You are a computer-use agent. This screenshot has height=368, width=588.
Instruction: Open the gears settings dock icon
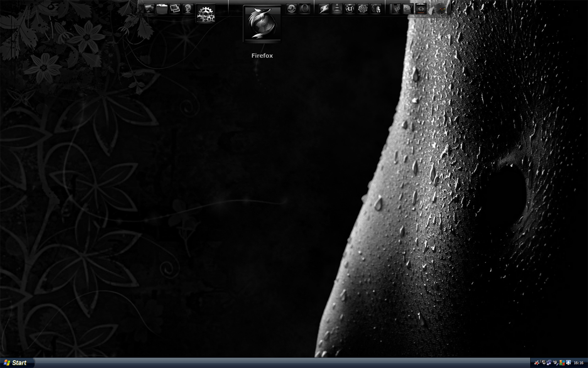[206, 14]
